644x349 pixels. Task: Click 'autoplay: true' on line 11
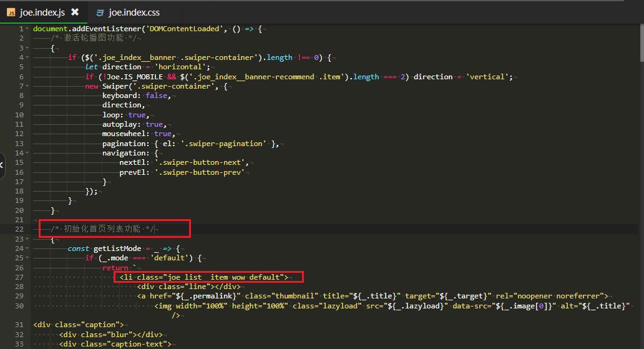(132, 125)
